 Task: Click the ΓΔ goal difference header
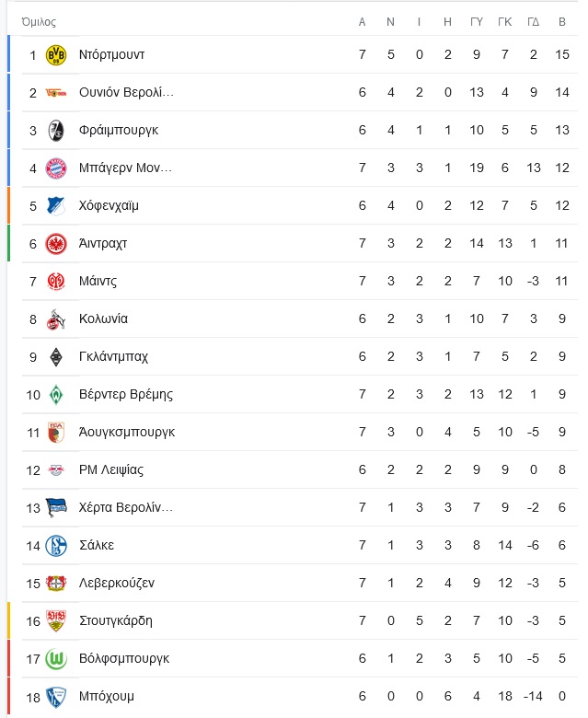[x=533, y=22]
